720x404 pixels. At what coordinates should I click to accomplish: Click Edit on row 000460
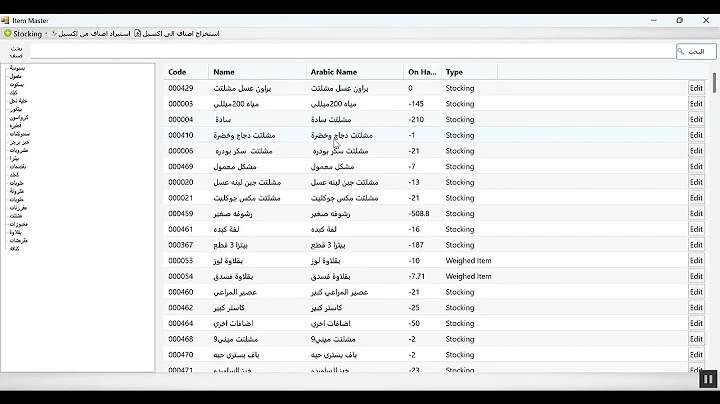(696, 292)
